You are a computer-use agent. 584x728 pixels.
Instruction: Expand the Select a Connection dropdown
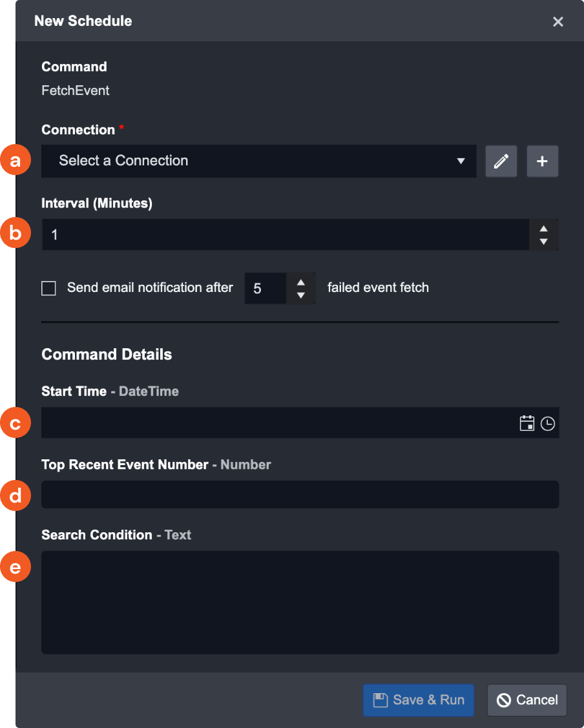point(258,161)
